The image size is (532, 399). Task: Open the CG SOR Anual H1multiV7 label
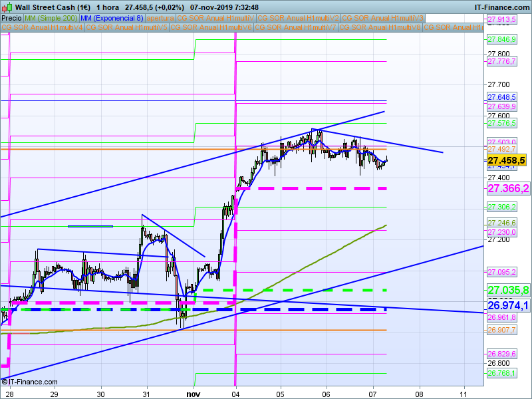click(295, 27)
